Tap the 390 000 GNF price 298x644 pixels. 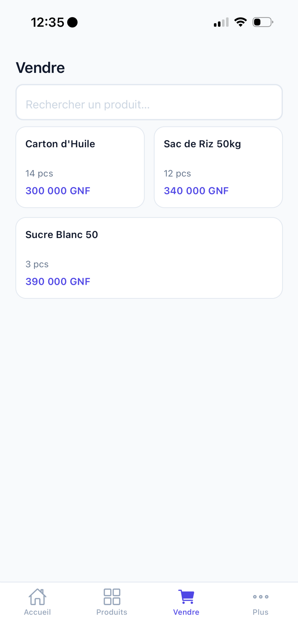58,282
